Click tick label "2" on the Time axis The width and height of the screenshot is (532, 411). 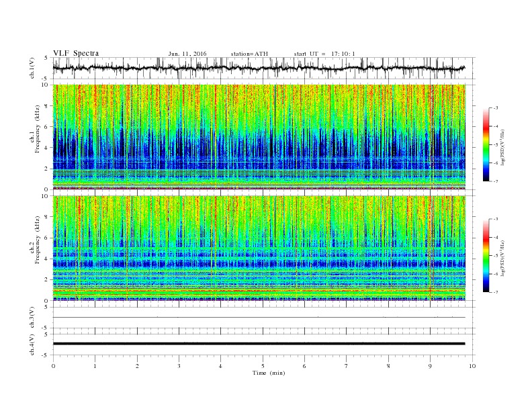[137, 366]
